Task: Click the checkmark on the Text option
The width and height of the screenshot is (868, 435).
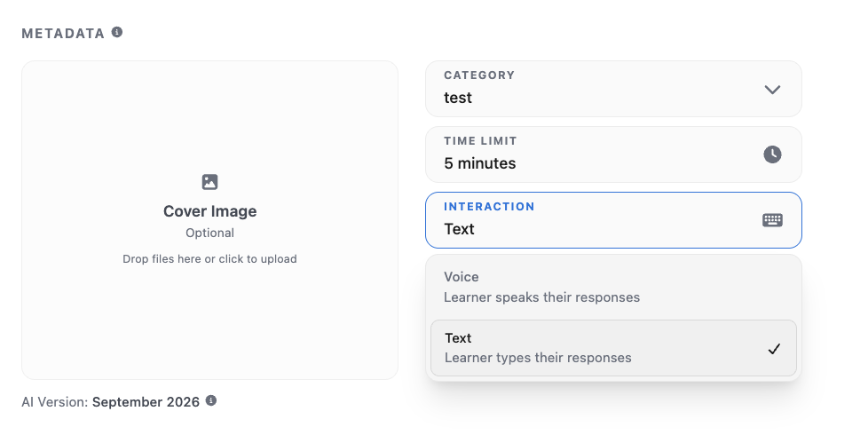Action: coord(774,349)
